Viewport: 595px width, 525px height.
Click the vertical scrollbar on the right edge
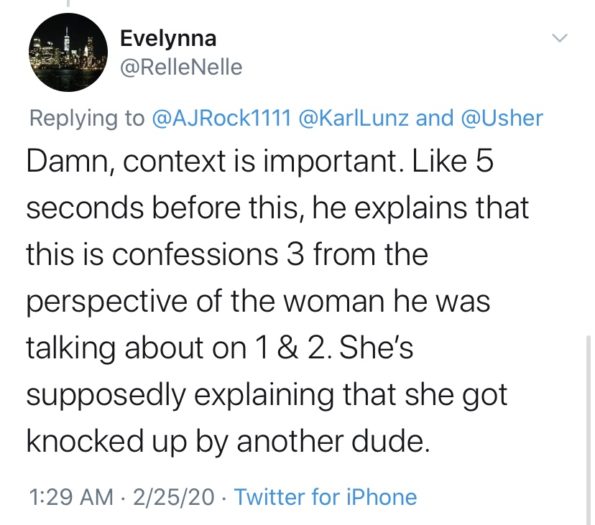click(588, 430)
